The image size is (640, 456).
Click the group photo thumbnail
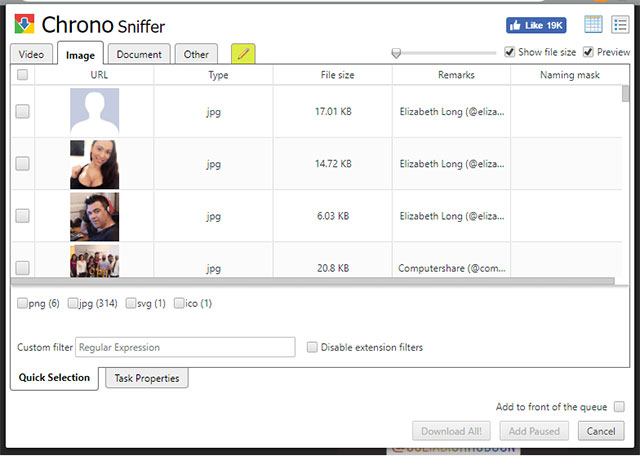(95, 261)
